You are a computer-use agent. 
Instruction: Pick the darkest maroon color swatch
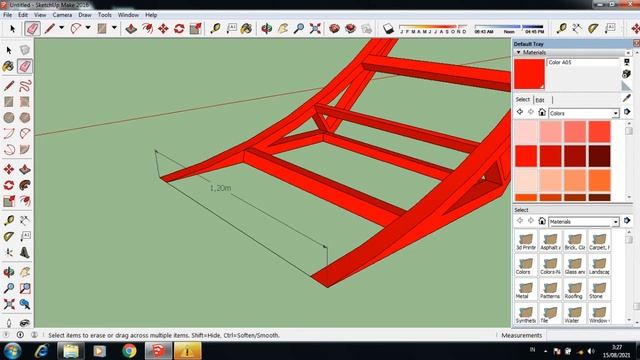click(599, 156)
